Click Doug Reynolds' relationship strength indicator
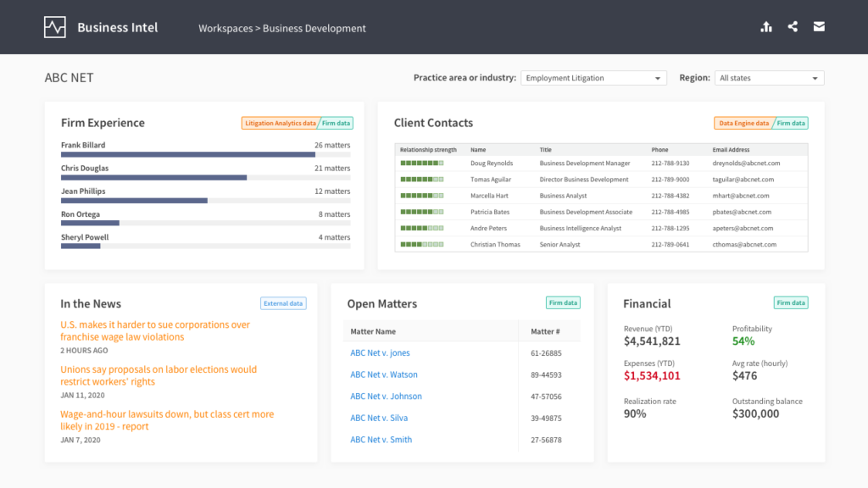 point(422,163)
